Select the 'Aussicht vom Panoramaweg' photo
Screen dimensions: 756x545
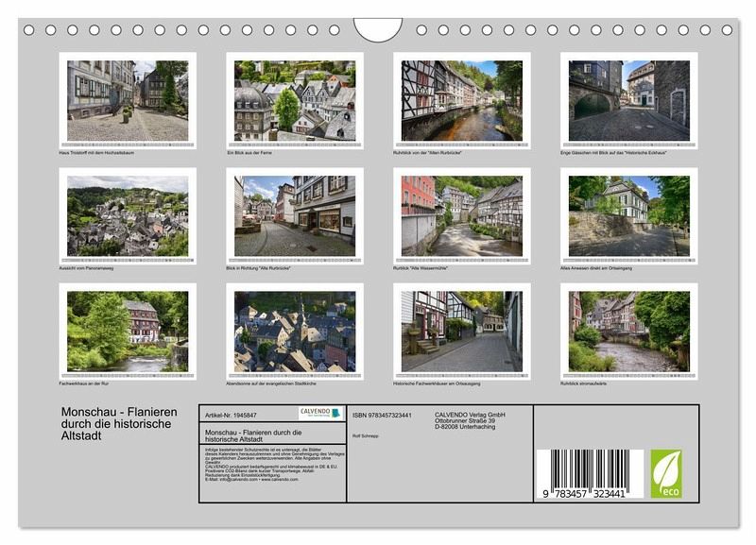128,216
